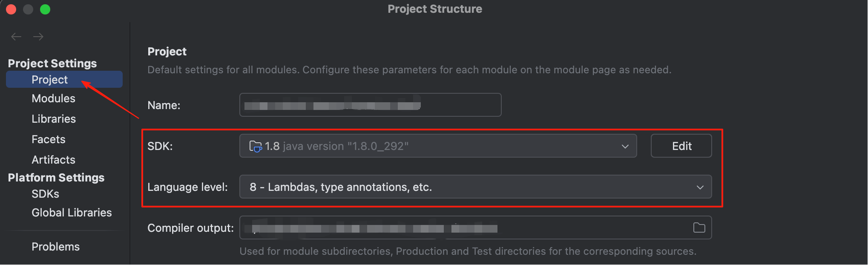Image resolution: width=868 pixels, height=265 pixels.
Task: Show the Artifacts page
Action: (x=53, y=160)
